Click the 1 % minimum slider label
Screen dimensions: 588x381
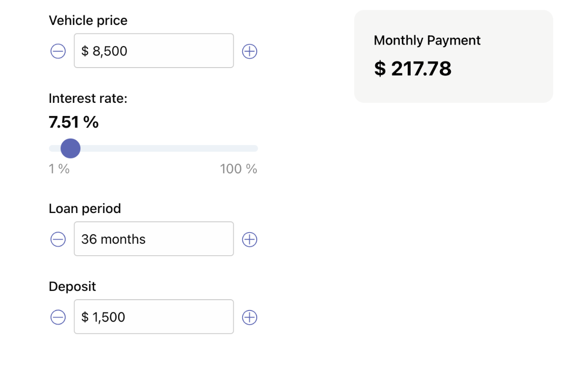tap(59, 169)
